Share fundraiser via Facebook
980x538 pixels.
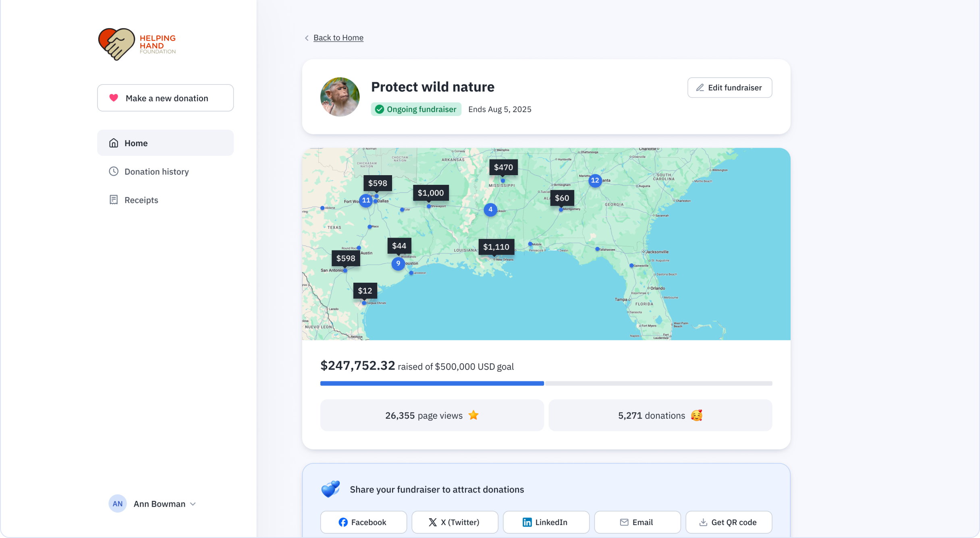click(x=363, y=522)
